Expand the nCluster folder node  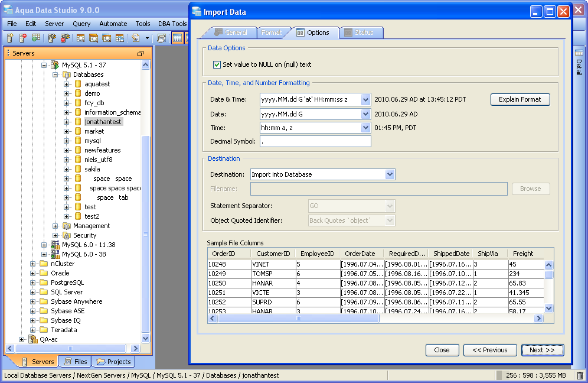[x=32, y=264]
